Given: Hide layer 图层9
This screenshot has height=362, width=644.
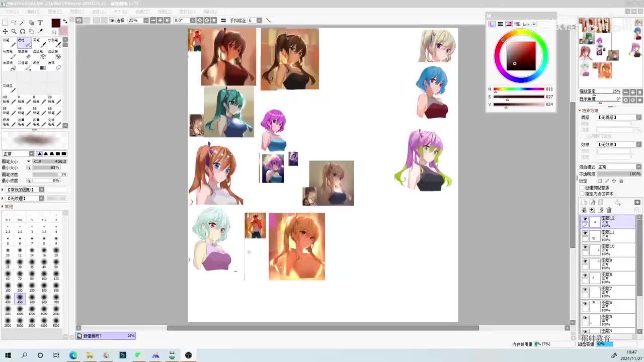Looking at the screenshot, I should pos(585,261).
